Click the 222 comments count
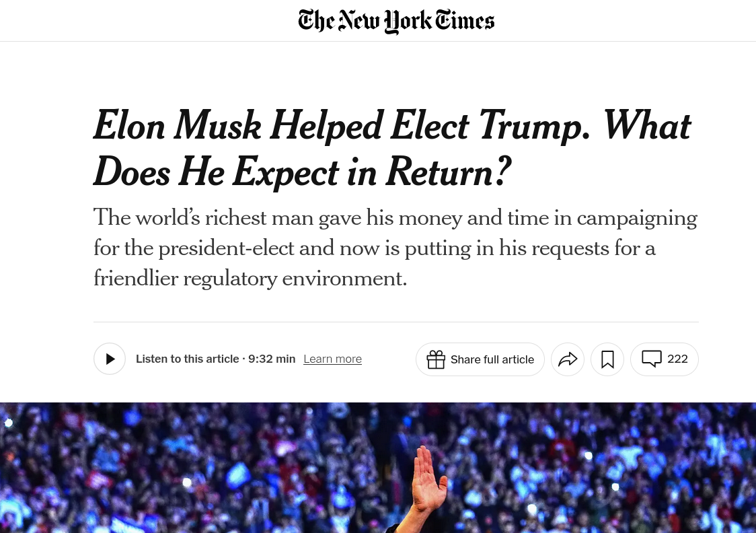The image size is (756, 533). click(x=677, y=359)
